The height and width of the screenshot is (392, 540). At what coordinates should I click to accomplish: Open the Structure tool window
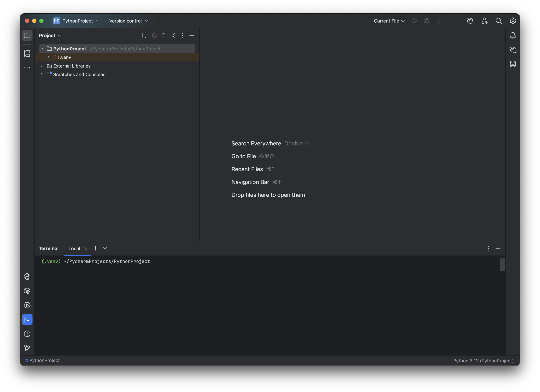(27, 54)
